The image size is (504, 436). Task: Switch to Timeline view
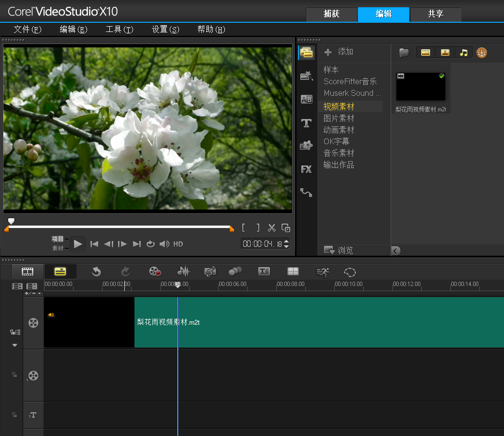pyautogui.click(x=60, y=271)
